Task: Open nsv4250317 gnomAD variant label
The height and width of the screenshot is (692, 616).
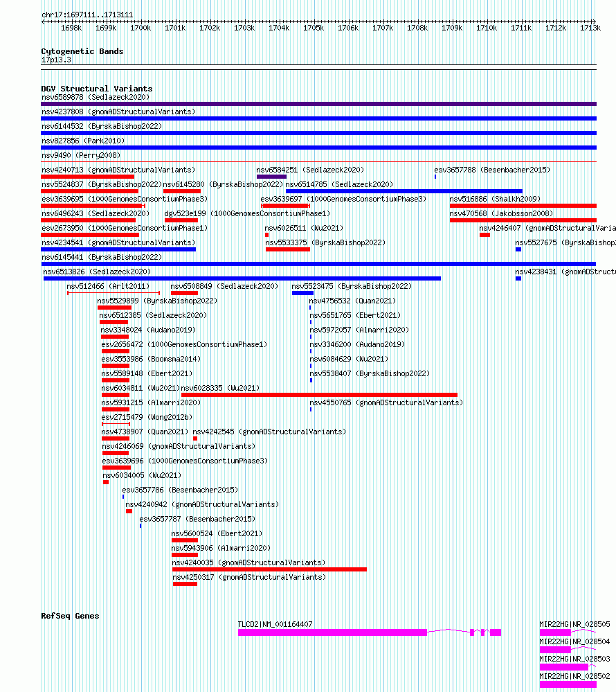Action: 249,578
